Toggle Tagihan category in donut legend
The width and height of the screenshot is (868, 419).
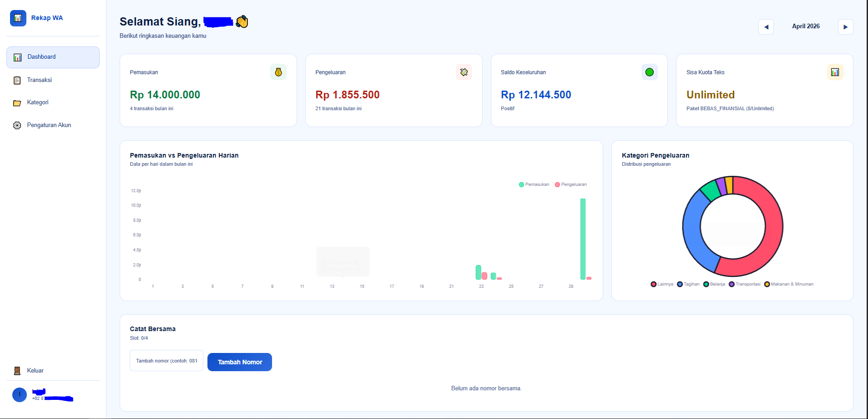click(688, 284)
